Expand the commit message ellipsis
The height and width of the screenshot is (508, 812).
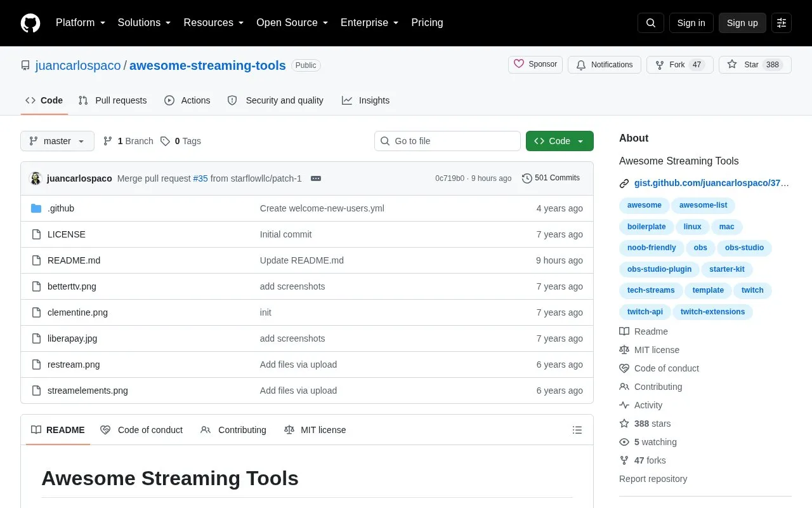316,178
